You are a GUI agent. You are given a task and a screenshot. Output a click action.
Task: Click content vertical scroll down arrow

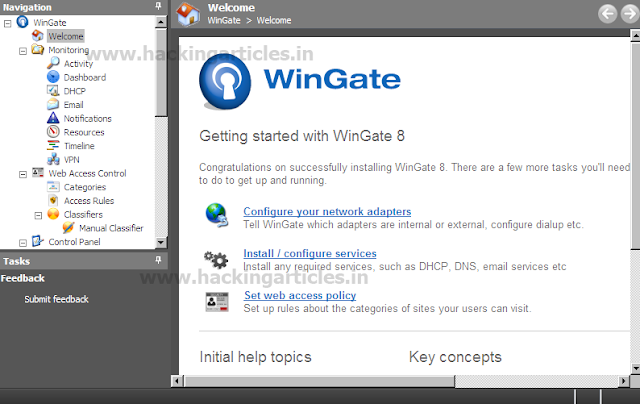point(635,368)
